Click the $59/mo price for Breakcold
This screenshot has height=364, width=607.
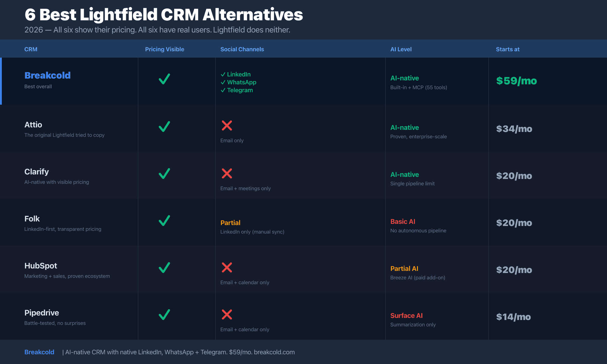[x=516, y=81]
